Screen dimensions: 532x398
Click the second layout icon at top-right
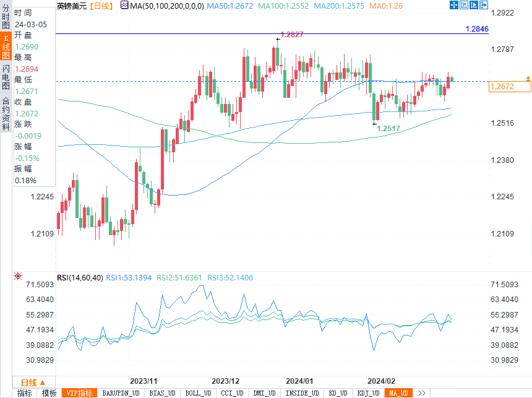pos(464,6)
